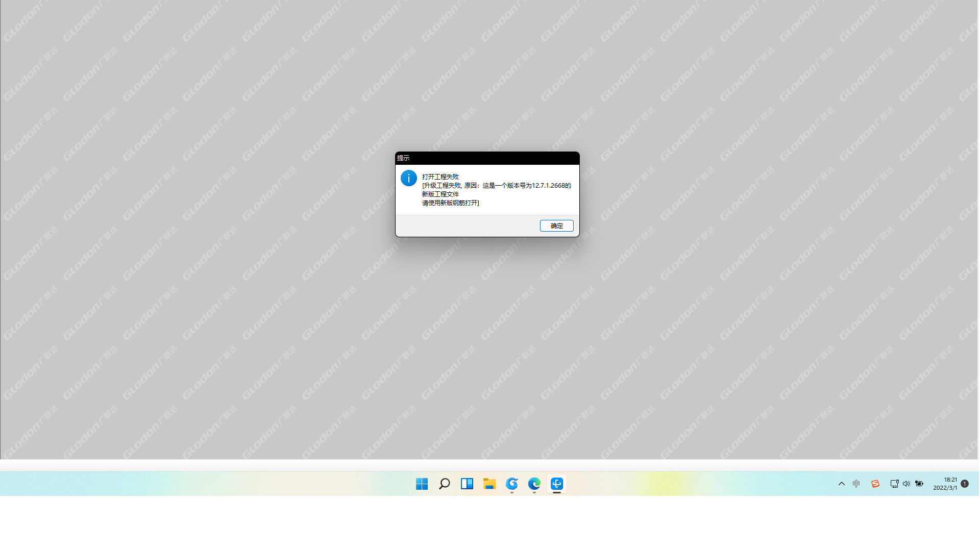Screen dimensions: 980x551
Task: Open the Sogou browser taskbar icon
Action: 512,484
